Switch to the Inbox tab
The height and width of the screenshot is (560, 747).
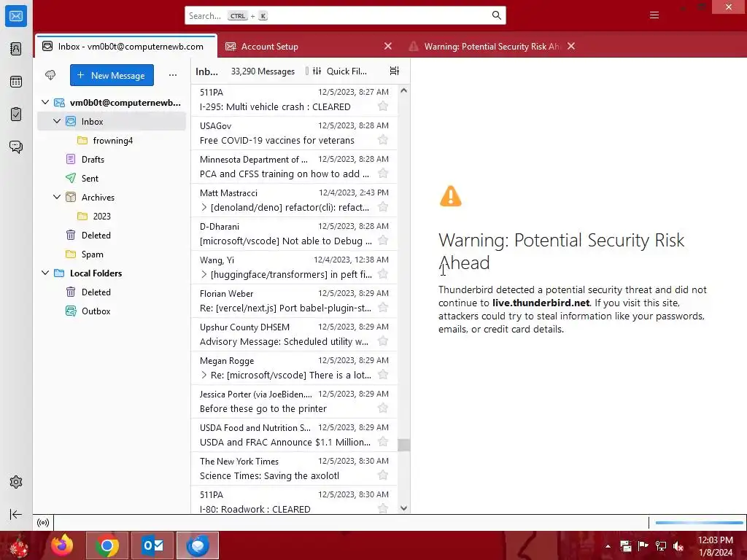click(126, 46)
